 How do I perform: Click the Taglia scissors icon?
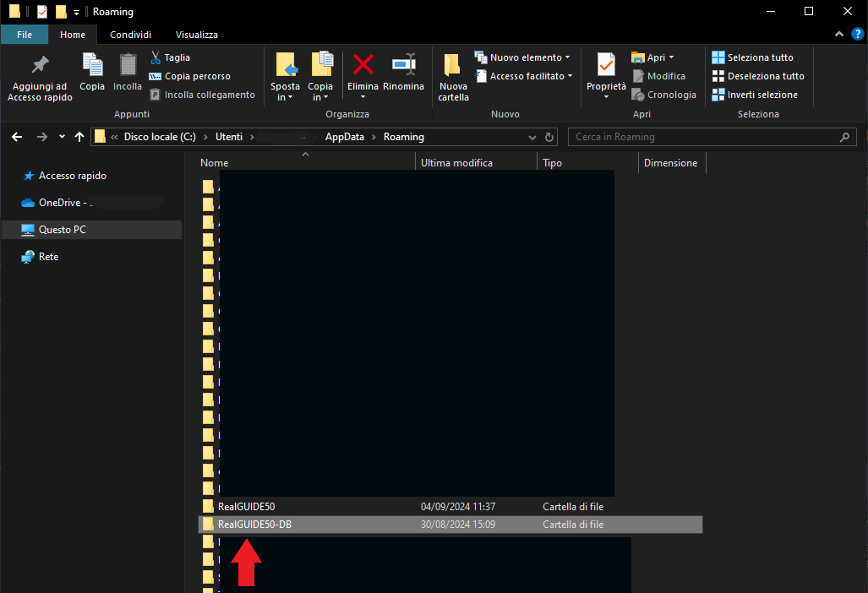tap(156, 57)
